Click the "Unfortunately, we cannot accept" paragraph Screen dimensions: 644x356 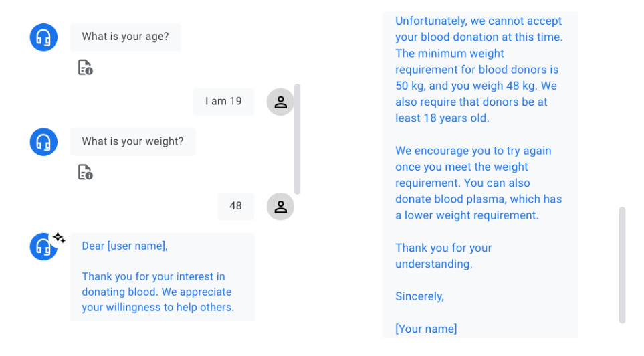coord(479,70)
